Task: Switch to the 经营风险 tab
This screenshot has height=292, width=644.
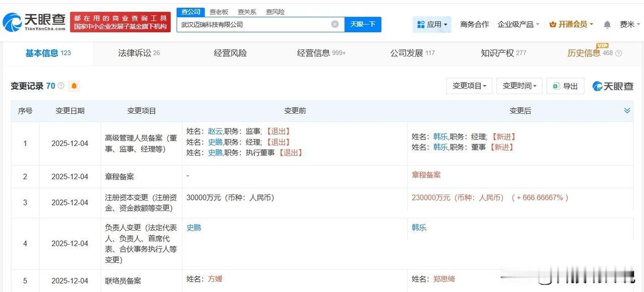Action: (x=230, y=53)
